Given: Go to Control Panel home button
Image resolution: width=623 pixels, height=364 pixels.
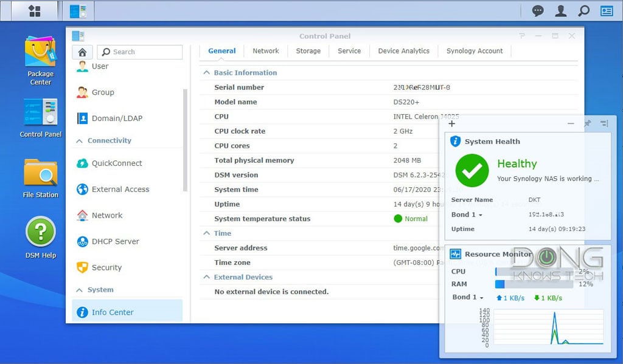Looking at the screenshot, I should 82,52.
